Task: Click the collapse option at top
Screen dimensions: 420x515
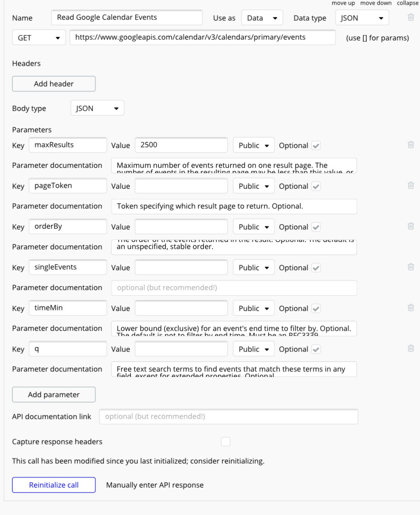Action: coord(407,3)
